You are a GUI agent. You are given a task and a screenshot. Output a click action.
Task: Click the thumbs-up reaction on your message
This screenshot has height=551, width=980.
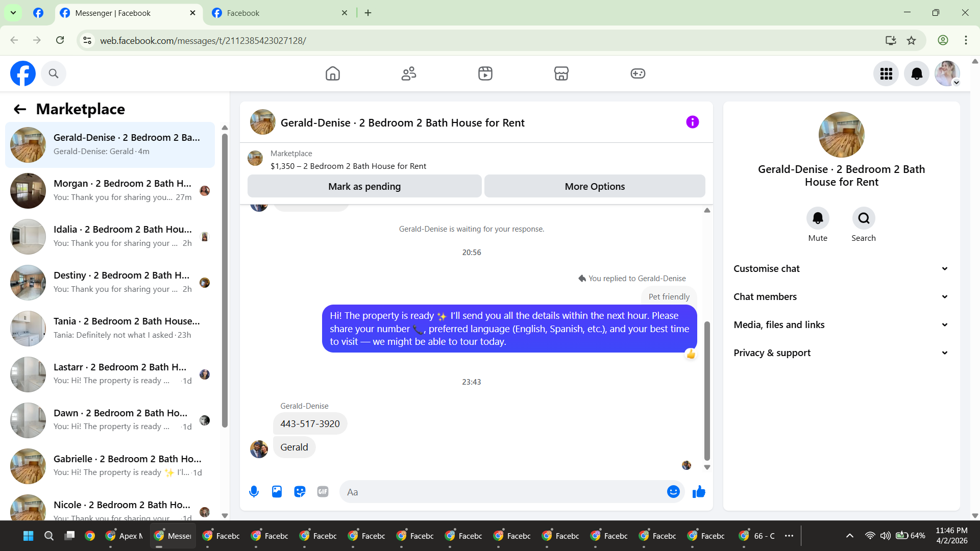point(691,354)
